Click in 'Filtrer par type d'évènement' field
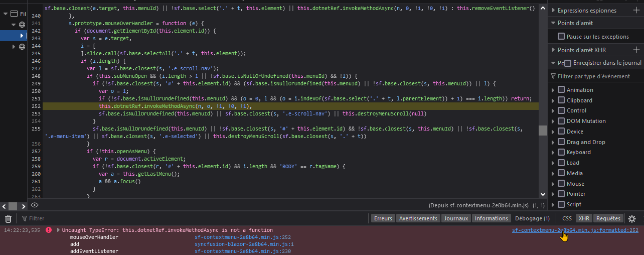644x255 pixels. 597,76
